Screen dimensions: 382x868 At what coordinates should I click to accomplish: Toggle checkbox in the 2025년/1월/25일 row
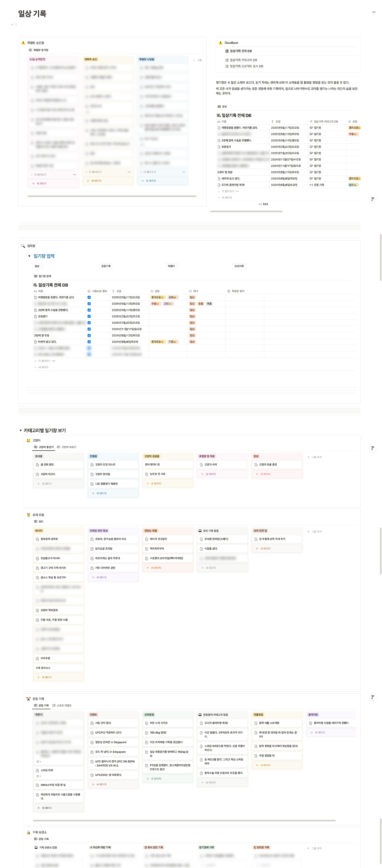point(89,322)
